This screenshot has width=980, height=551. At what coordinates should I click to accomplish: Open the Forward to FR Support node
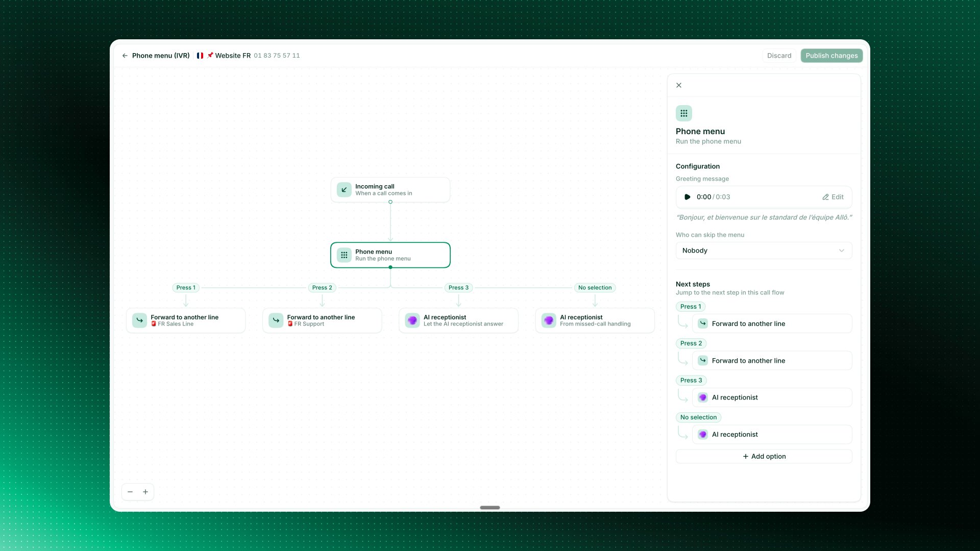tap(322, 320)
